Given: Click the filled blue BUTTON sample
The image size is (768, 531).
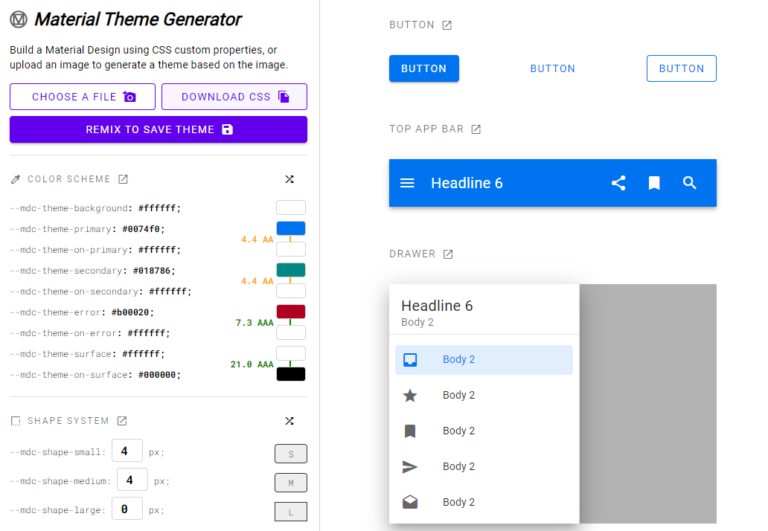Looking at the screenshot, I should 424,69.
